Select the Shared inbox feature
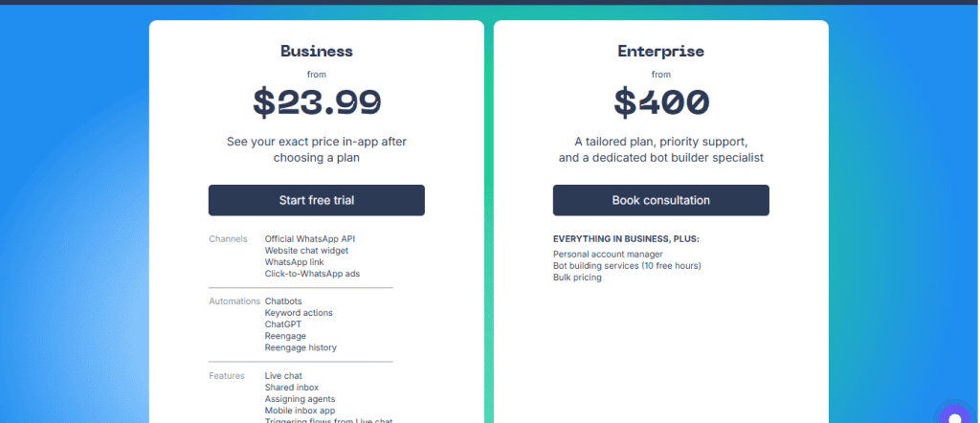 [292, 388]
